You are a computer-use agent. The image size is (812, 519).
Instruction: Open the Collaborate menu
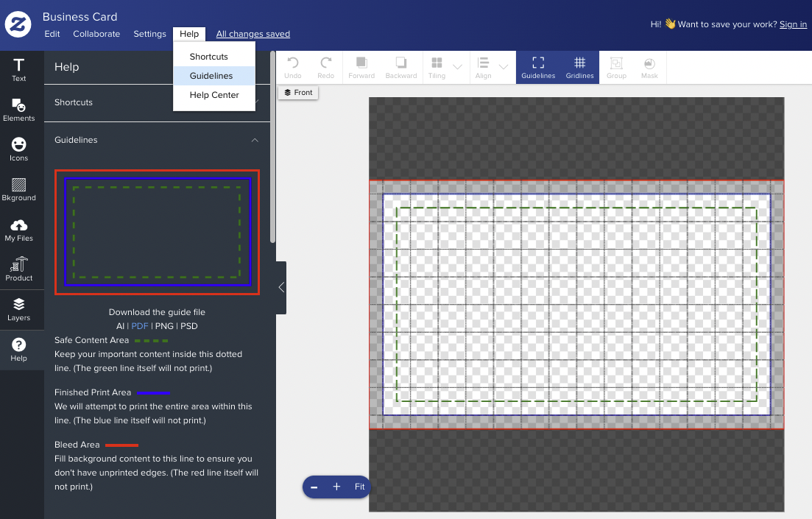pos(96,34)
